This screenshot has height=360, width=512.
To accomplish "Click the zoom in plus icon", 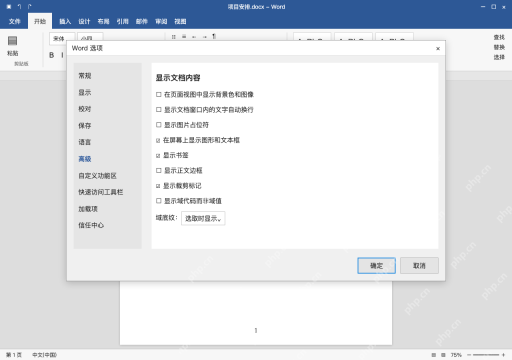I will click(x=503, y=355).
